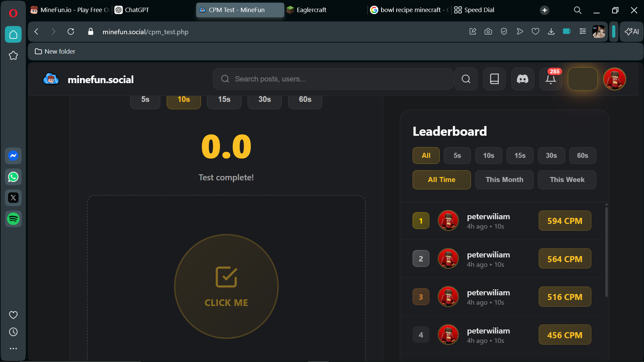Open the sidebar three-dots more menu
This screenshot has height=362, width=644.
pyautogui.click(x=13, y=349)
